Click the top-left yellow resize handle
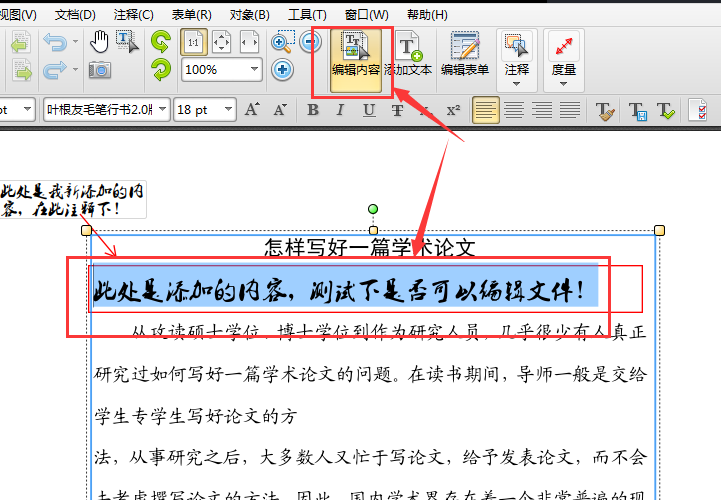Viewport: 721px width, 500px height. click(86, 230)
